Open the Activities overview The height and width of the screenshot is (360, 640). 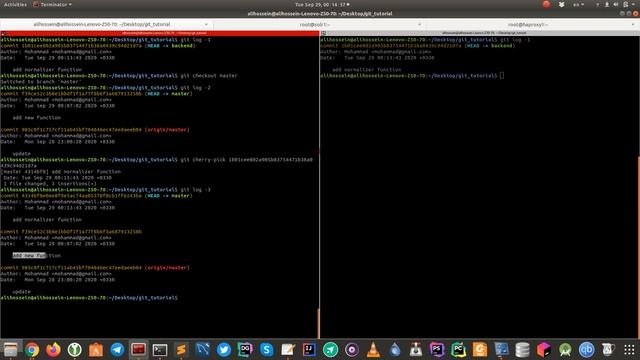15,4
